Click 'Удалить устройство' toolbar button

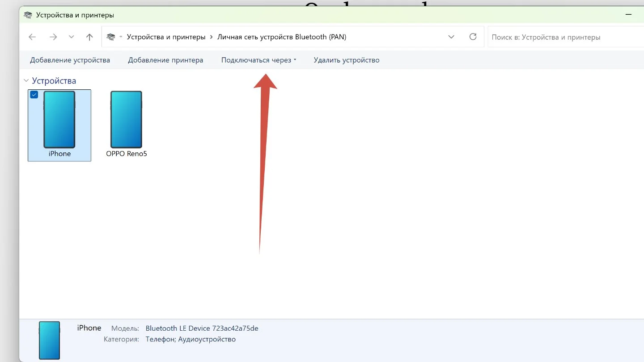347,60
